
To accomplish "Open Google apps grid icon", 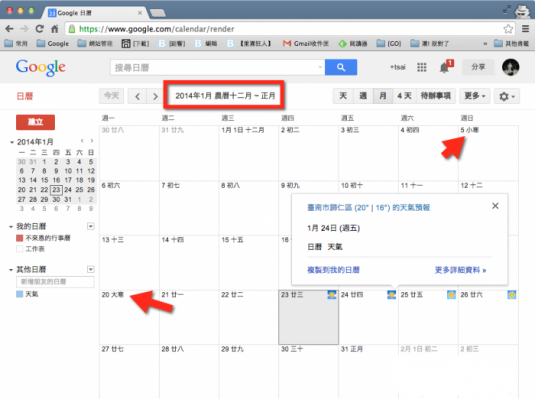I will coord(422,67).
